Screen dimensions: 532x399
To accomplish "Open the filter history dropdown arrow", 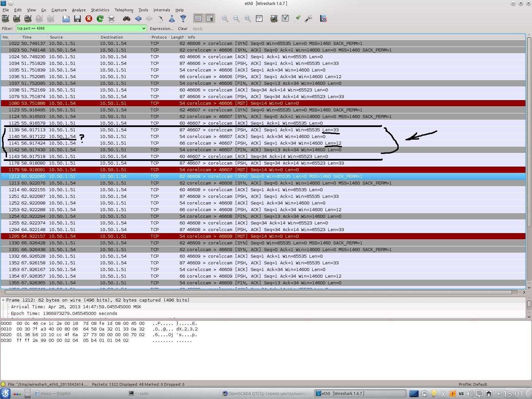I will pyautogui.click(x=144, y=29).
